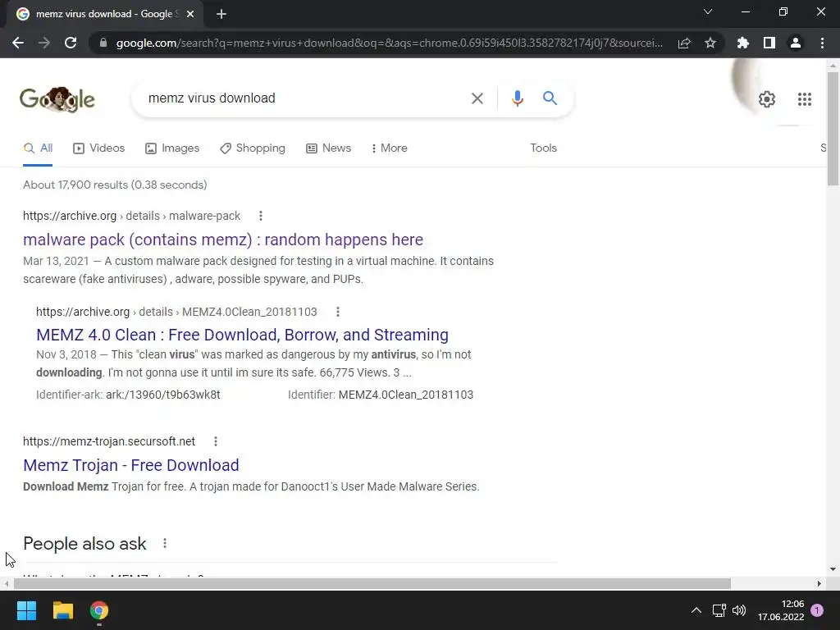This screenshot has width=840, height=630.
Task: Open malware pack archive.org result
Action: point(223,240)
